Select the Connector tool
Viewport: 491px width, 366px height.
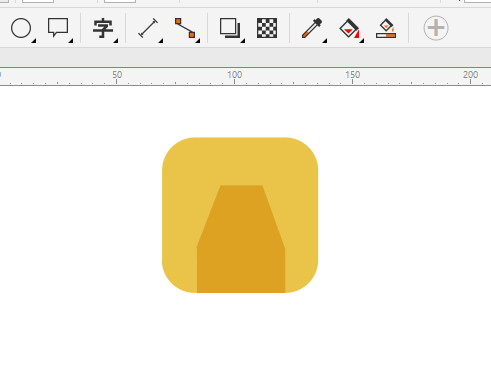click(185, 28)
